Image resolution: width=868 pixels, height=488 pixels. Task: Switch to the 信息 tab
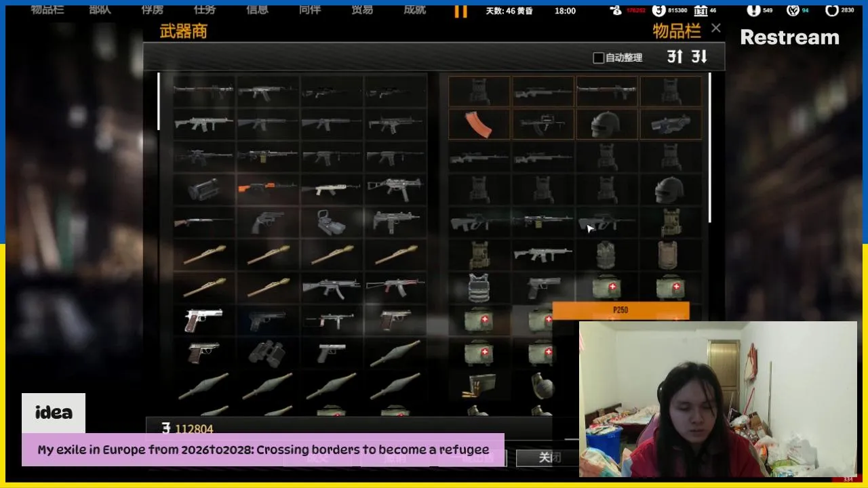click(257, 10)
